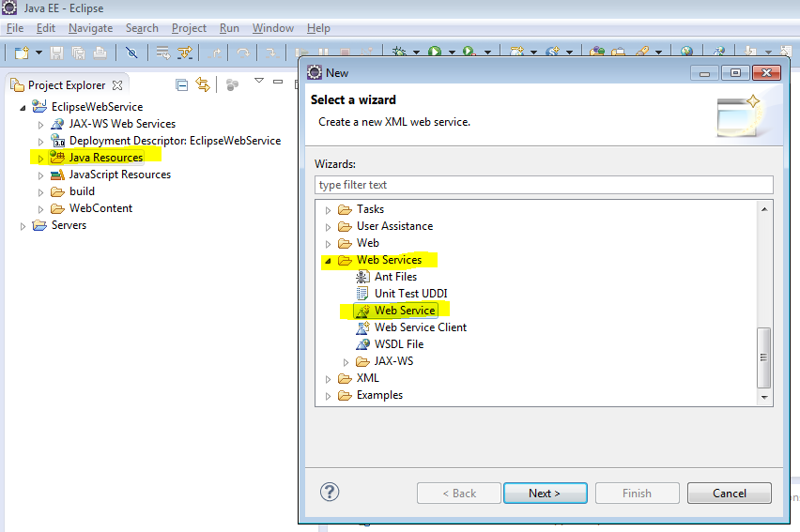Click the green Run toolbar icon
This screenshot has width=800, height=532.
(x=435, y=51)
